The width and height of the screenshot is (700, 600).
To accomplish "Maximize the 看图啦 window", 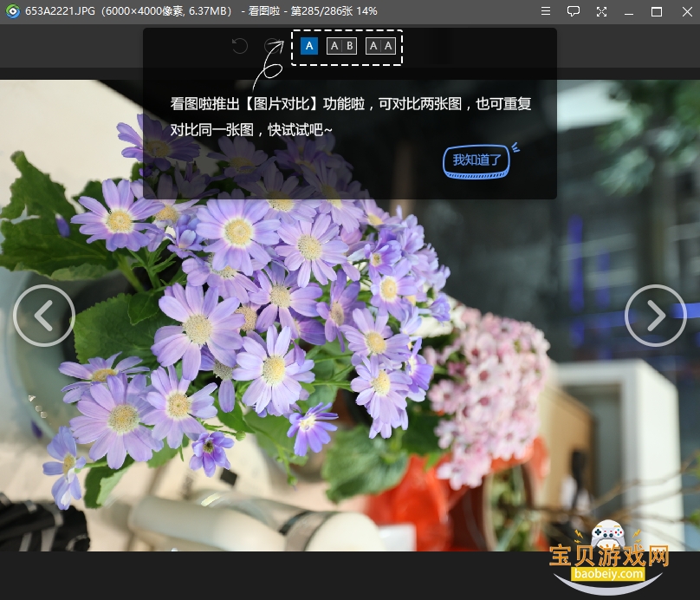I will pos(657,11).
